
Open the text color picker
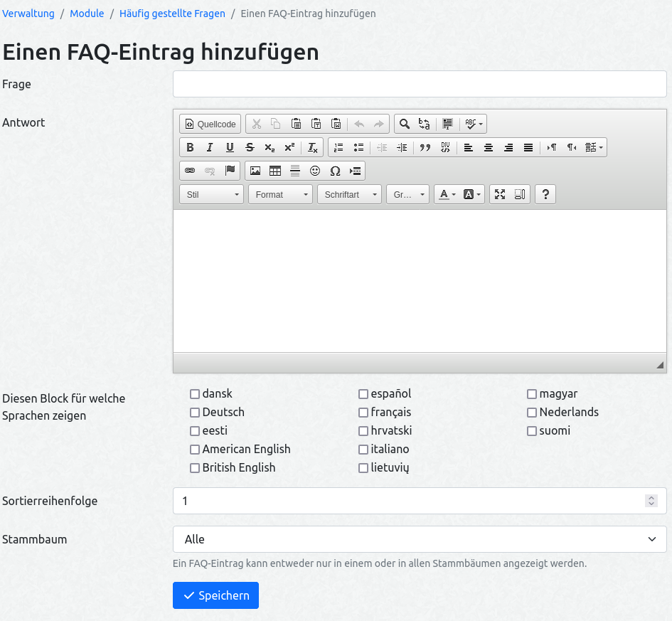pyautogui.click(x=447, y=194)
